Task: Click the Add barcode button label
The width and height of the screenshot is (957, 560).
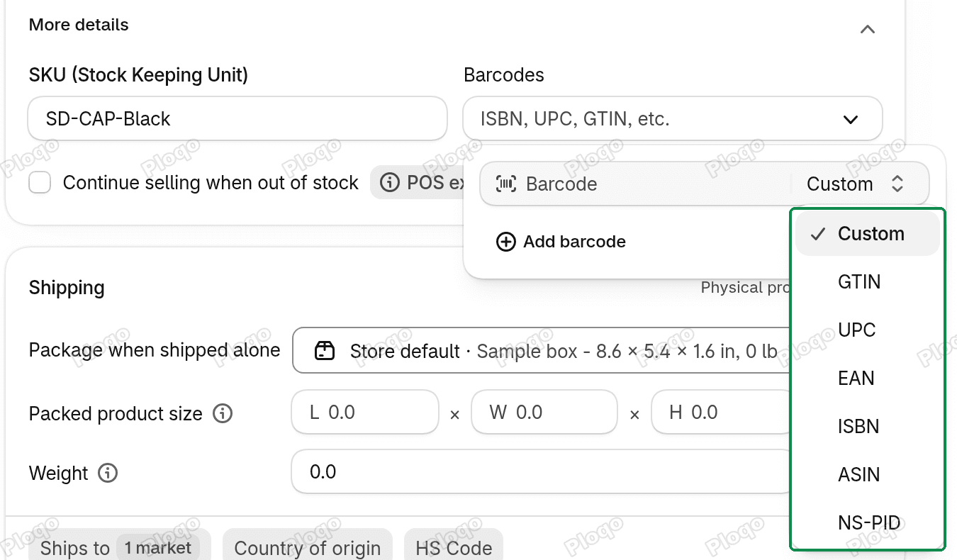Action: click(x=574, y=242)
